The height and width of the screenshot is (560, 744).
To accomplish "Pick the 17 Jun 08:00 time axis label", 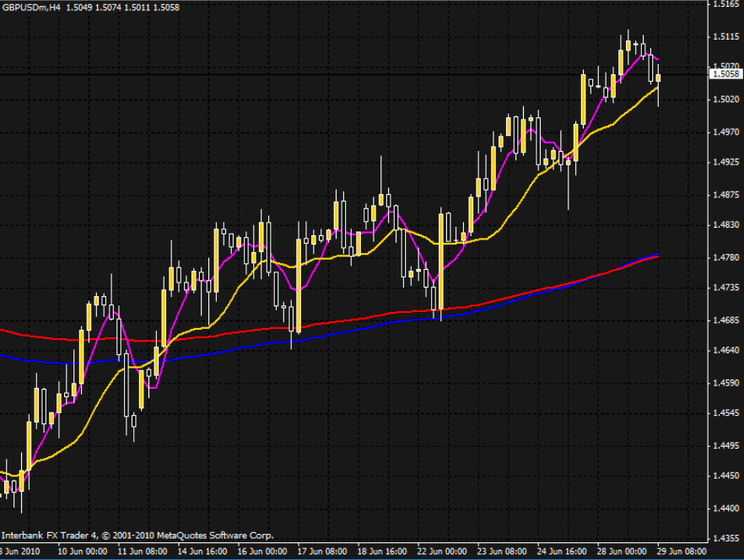I will 321,552.
